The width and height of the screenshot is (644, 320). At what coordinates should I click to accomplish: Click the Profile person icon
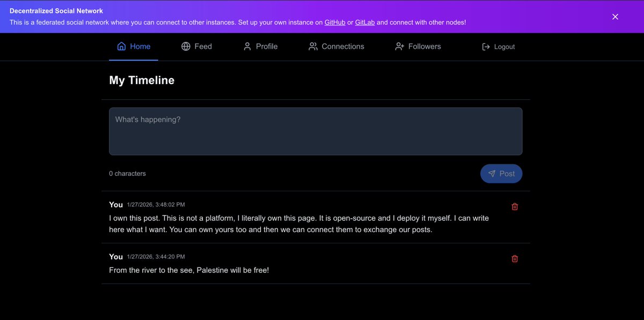click(x=247, y=46)
